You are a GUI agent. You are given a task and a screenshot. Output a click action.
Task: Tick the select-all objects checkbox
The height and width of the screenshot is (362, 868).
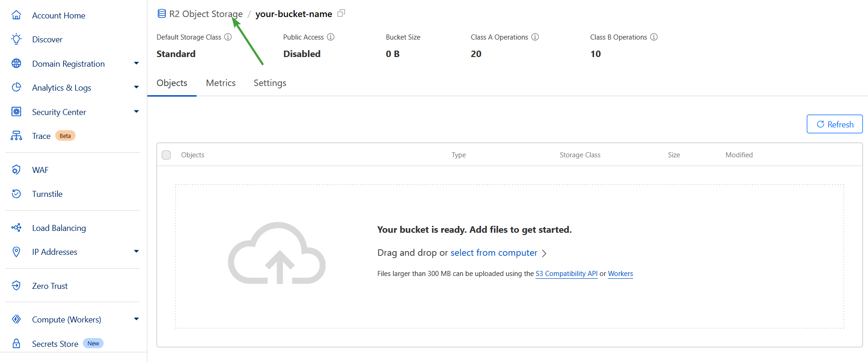coord(166,155)
